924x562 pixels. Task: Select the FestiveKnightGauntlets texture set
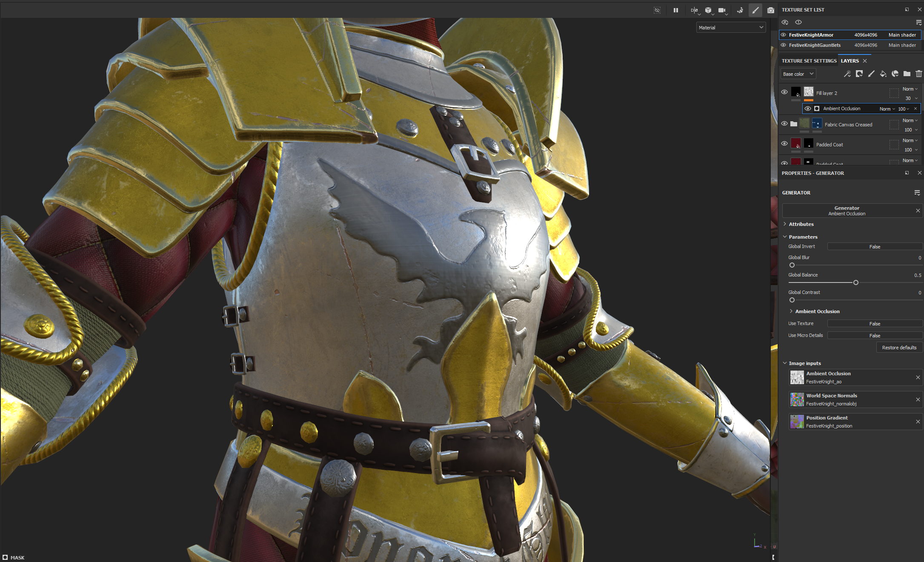[x=815, y=45]
